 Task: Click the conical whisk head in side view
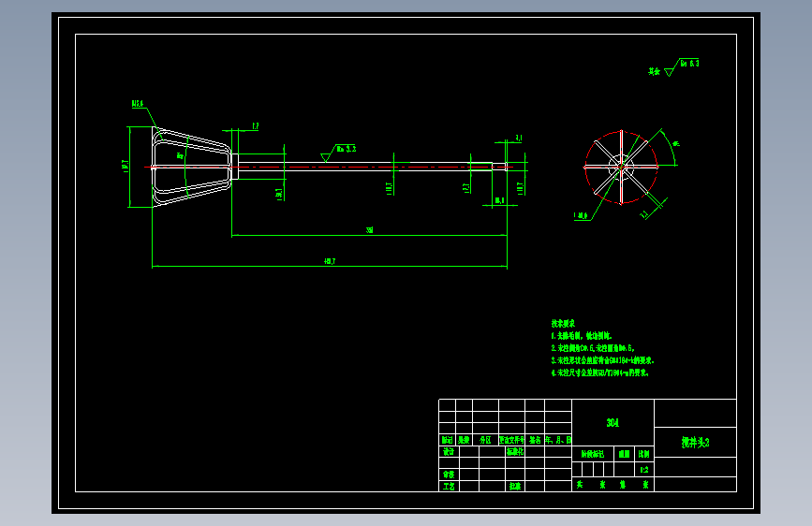192,167
